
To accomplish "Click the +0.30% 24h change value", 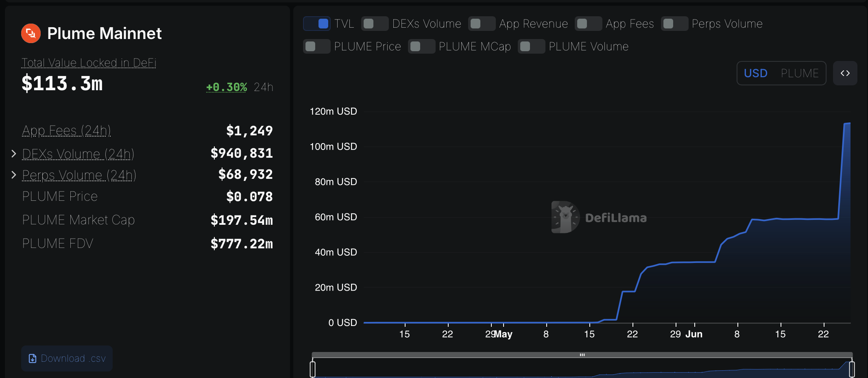I will 227,87.
